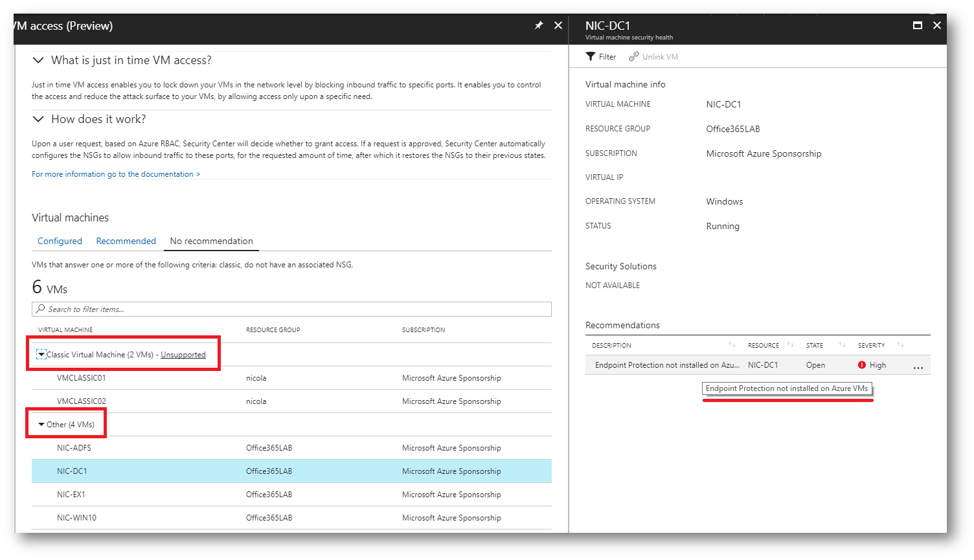The width and height of the screenshot is (974, 560).
Task: Collapse 'What is just in time VM access?' section
Action: 38,60
